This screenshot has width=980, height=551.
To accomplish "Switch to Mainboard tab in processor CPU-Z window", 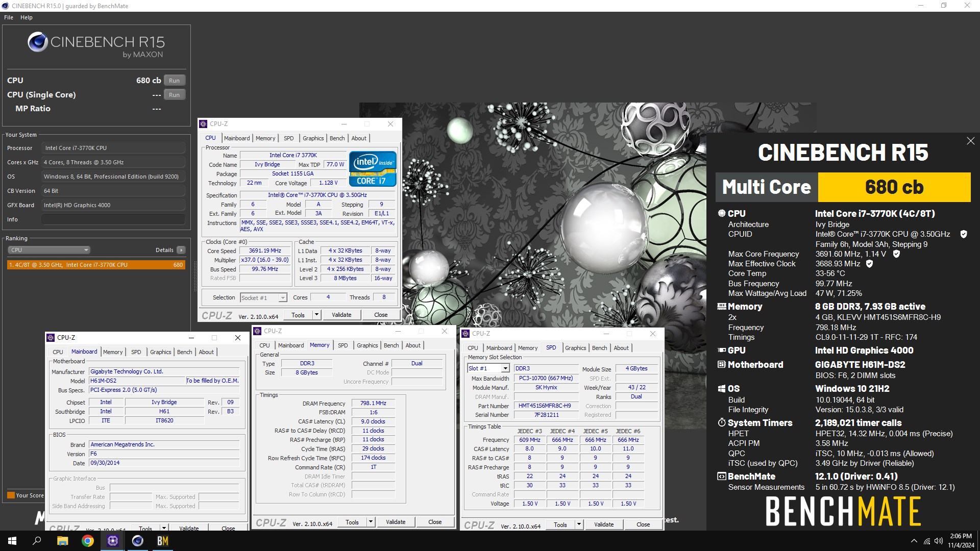I will [237, 138].
